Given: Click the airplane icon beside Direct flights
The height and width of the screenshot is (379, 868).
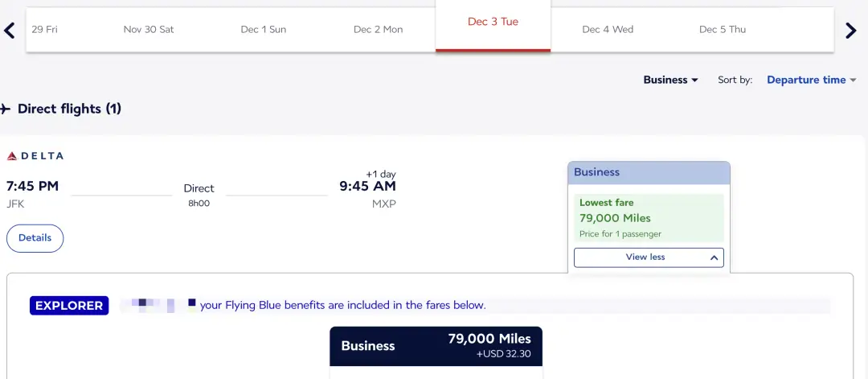Looking at the screenshot, I should [6, 109].
